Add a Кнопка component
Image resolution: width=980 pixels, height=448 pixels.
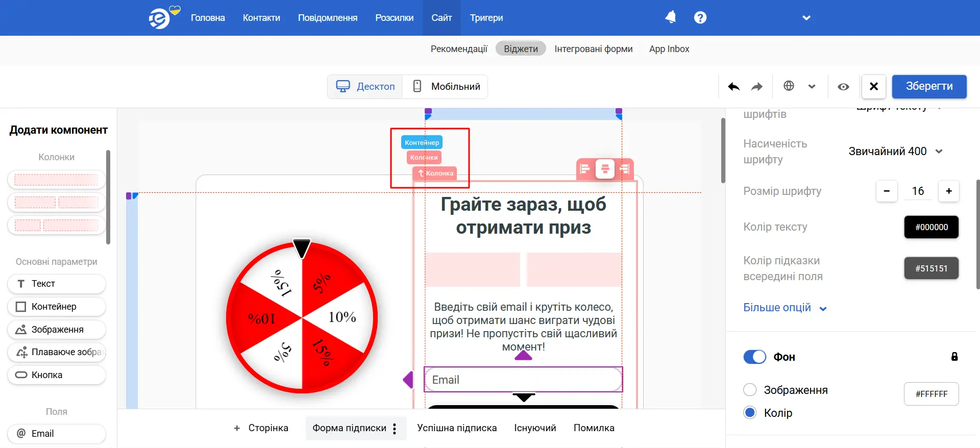click(x=56, y=375)
